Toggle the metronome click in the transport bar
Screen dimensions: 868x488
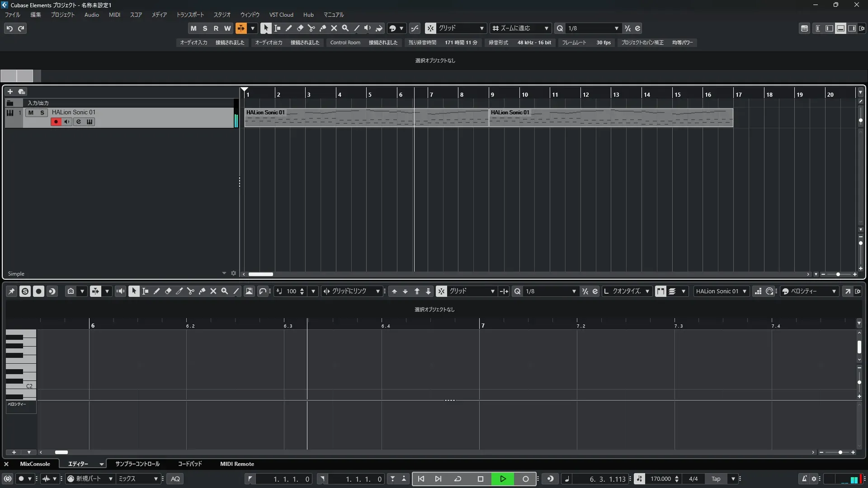tap(804, 479)
